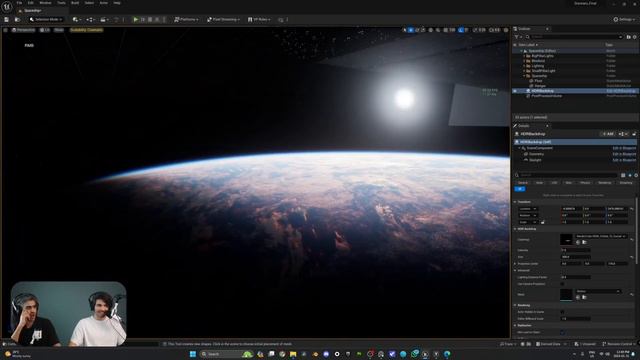Open the Outliner settings gear icon

click(635, 37)
